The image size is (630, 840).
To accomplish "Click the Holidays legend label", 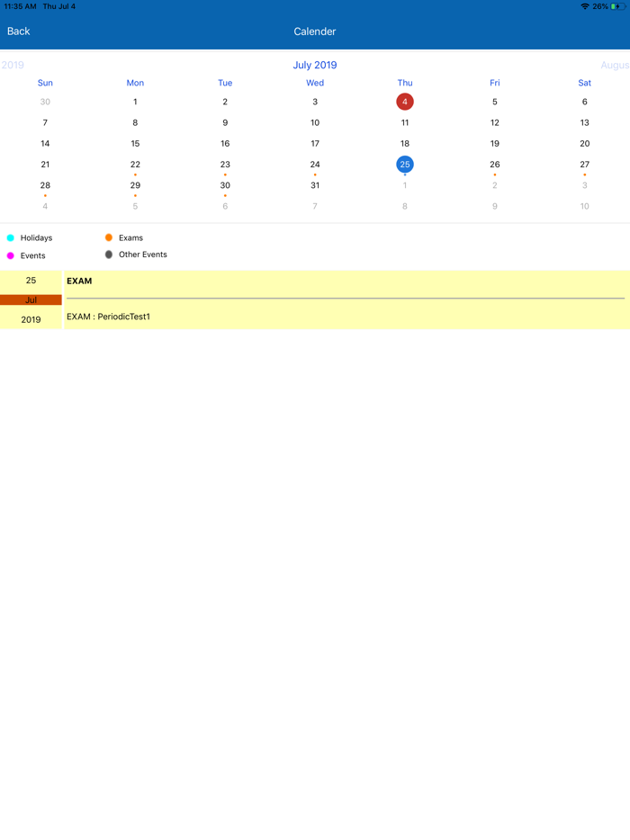I will (x=37, y=237).
